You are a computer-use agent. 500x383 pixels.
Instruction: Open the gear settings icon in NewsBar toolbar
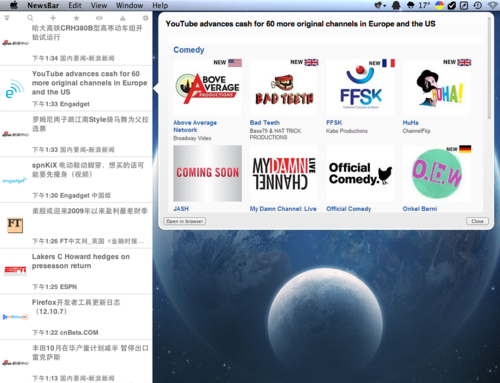coord(146,18)
